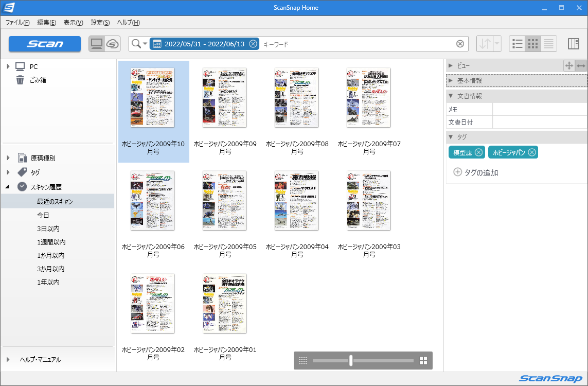Open the 表示(V) menu

click(73, 23)
